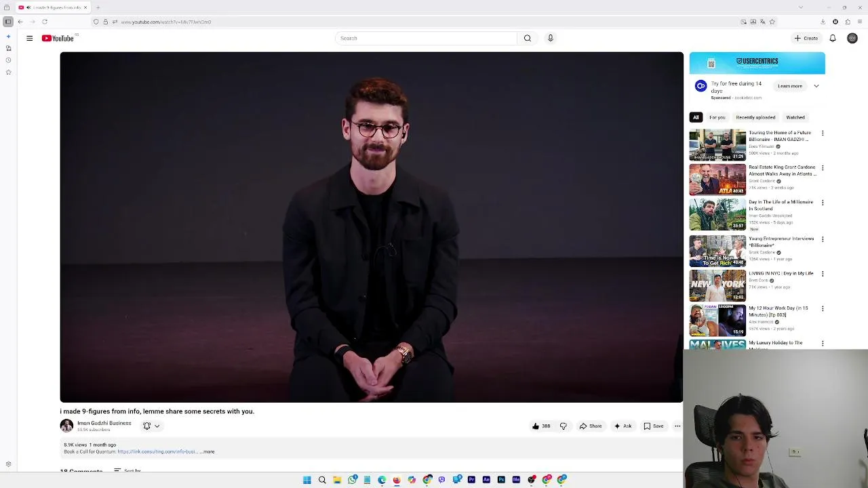Launch Photoshop from taskbar
Screen dimensions: 868x488
tap(501, 480)
